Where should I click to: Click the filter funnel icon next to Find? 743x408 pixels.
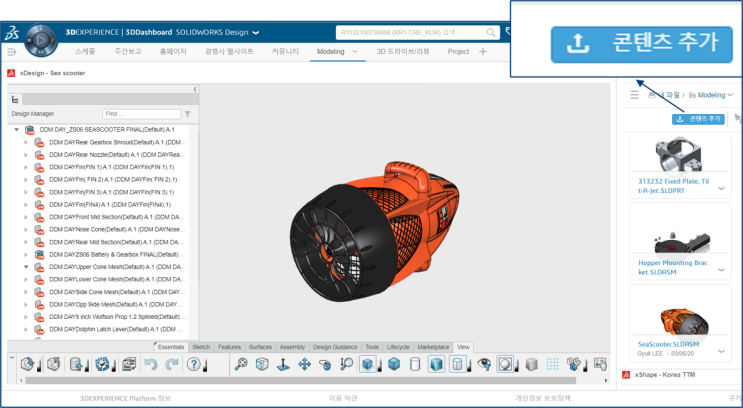coord(188,114)
